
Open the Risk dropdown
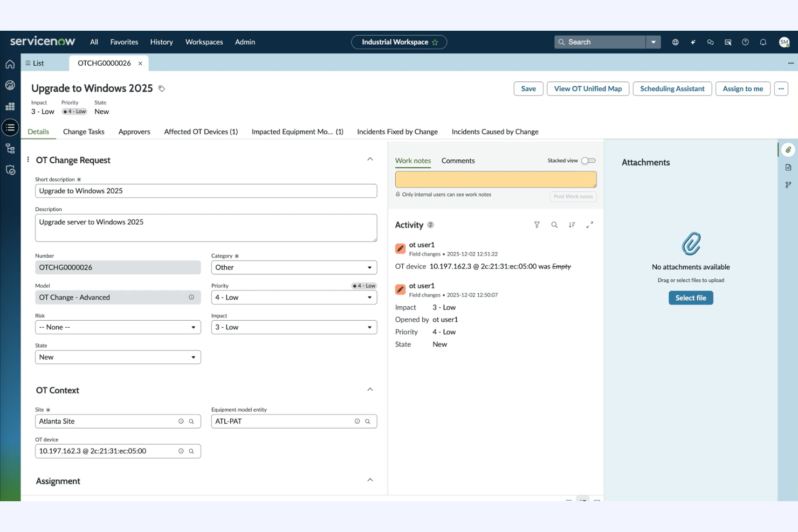click(194, 327)
